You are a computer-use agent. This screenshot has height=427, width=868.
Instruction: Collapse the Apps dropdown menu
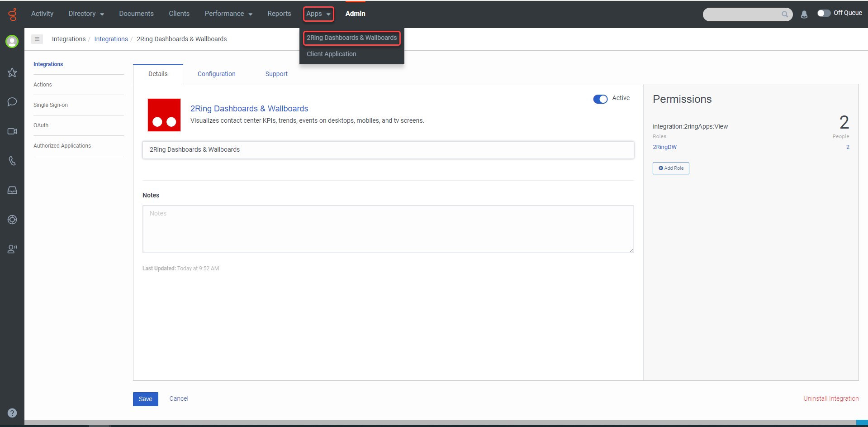tap(318, 14)
